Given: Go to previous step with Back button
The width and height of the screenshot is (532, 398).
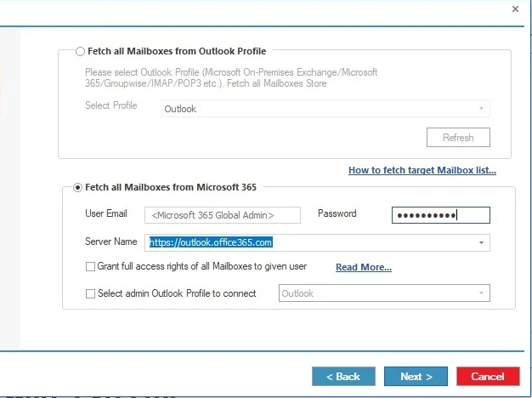Looking at the screenshot, I should pyautogui.click(x=343, y=376).
